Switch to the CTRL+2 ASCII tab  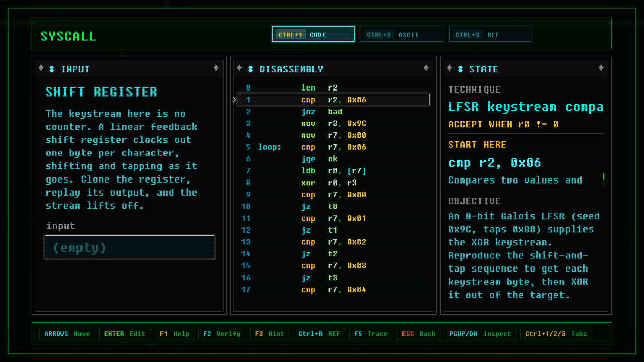[x=402, y=34]
